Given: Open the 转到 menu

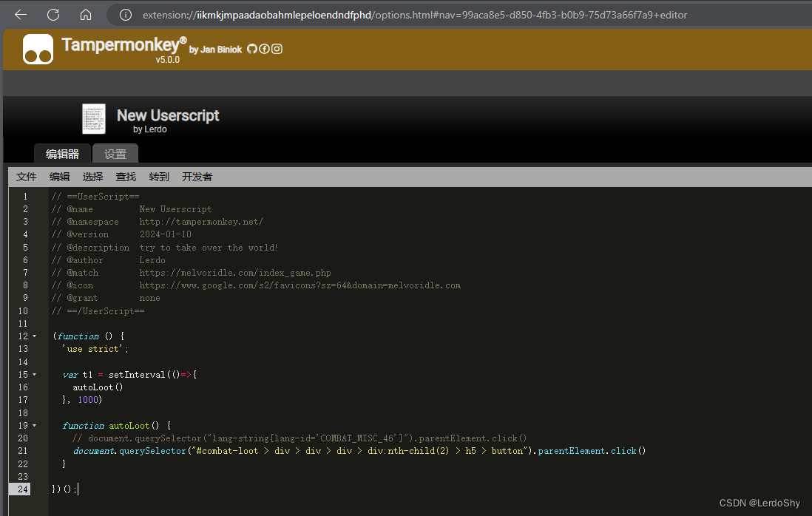Looking at the screenshot, I should tap(158, 177).
